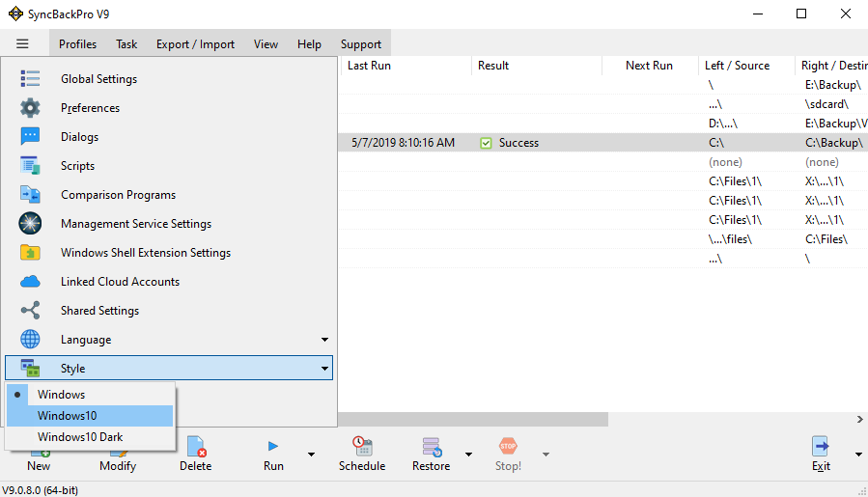Click the Shared Settings share icon
This screenshot has height=497, width=868.
coord(30,310)
